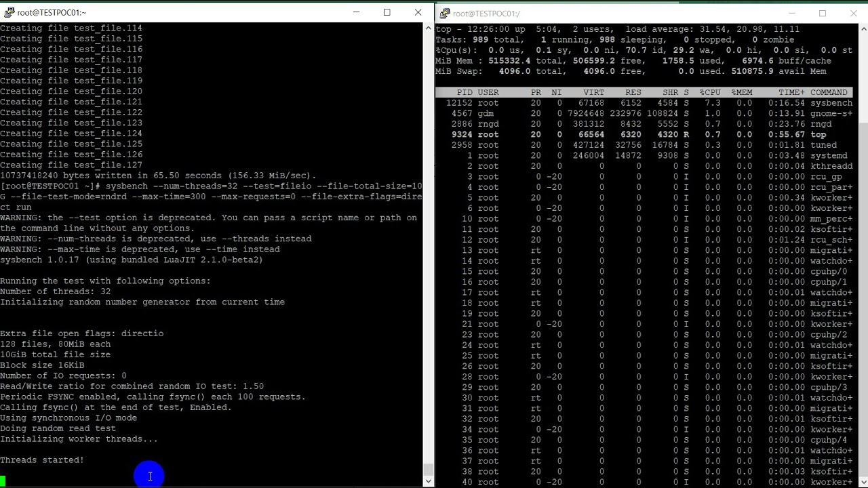This screenshot has height=488, width=868.
Task: Click the PID column header in top
Action: [465, 92]
